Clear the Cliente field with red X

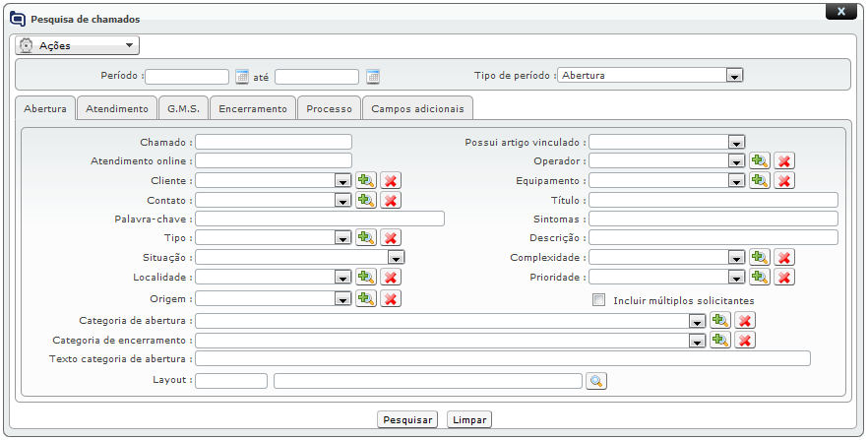391,180
